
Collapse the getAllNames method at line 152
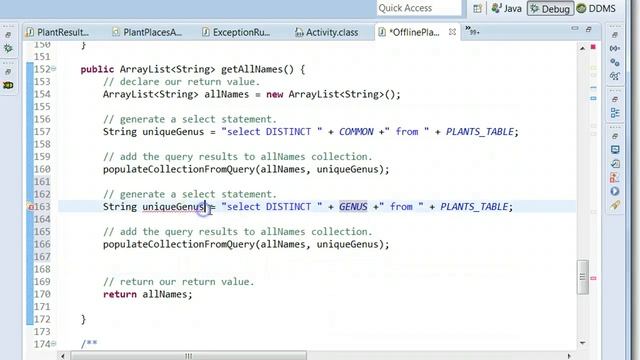tap(53, 69)
